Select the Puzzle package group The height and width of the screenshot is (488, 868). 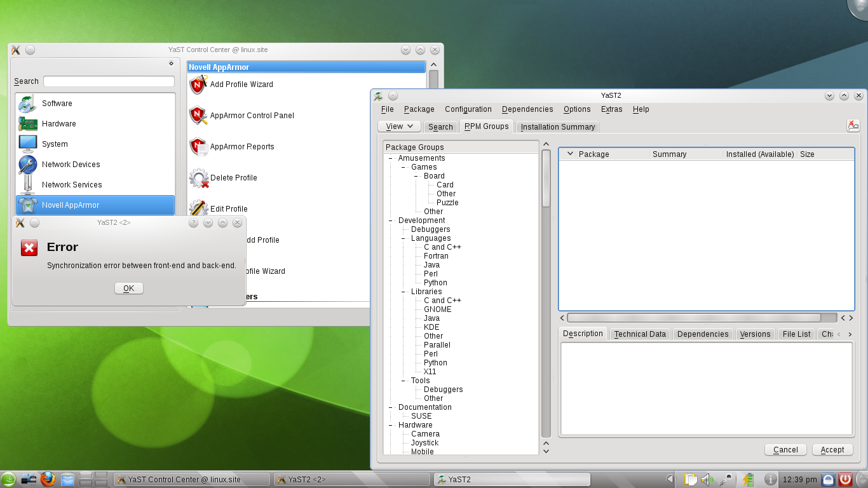(x=447, y=203)
